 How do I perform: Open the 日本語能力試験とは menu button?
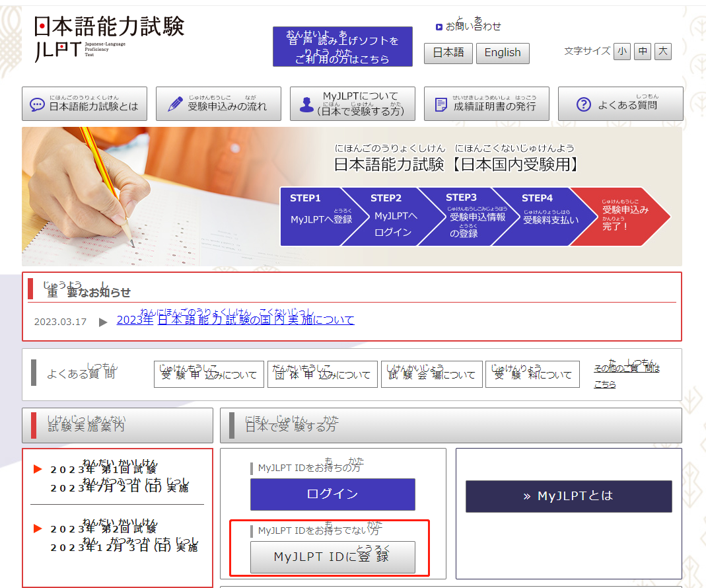(85, 104)
